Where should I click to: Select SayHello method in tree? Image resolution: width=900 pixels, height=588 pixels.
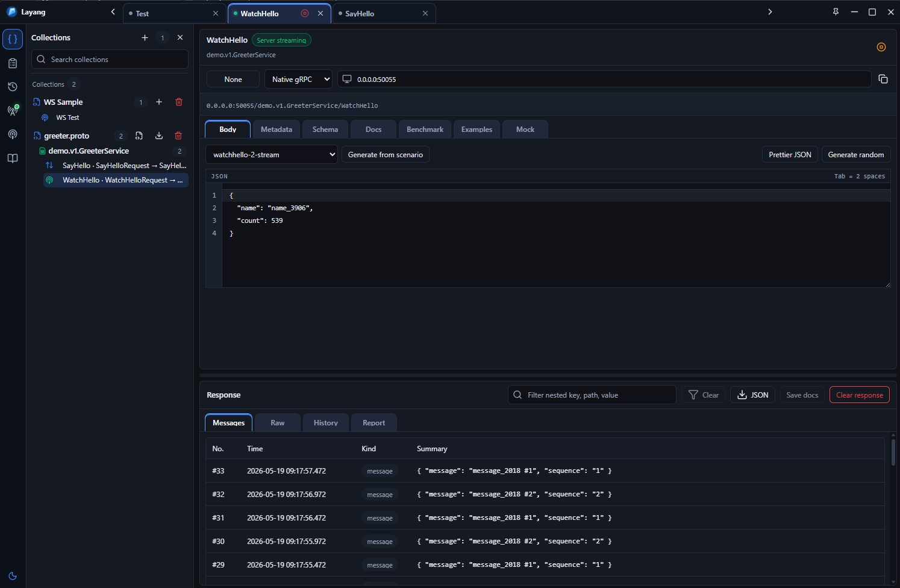[116, 165]
